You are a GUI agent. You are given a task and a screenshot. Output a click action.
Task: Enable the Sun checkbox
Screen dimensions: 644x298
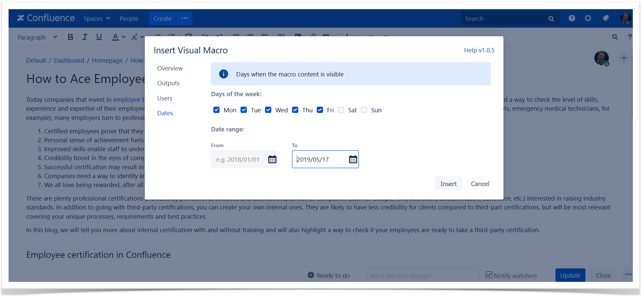click(364, 110)
